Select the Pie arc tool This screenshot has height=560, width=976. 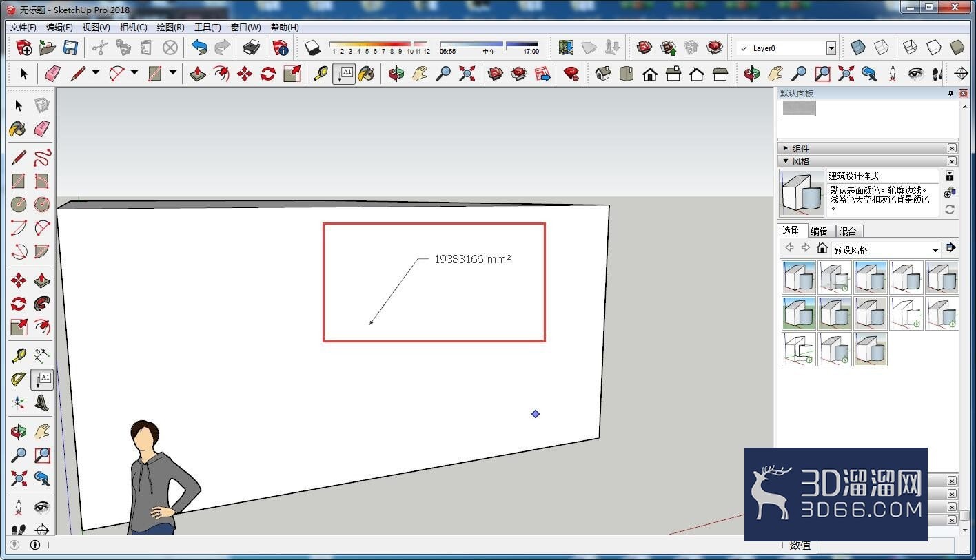(x=42, y=251)
